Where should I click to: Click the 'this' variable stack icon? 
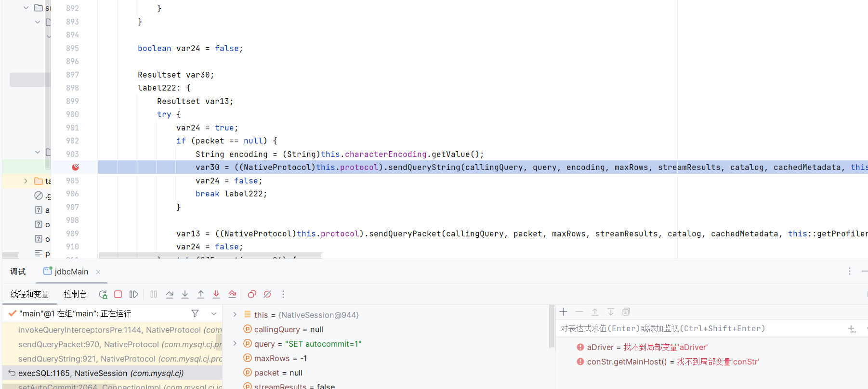[247, 314]
